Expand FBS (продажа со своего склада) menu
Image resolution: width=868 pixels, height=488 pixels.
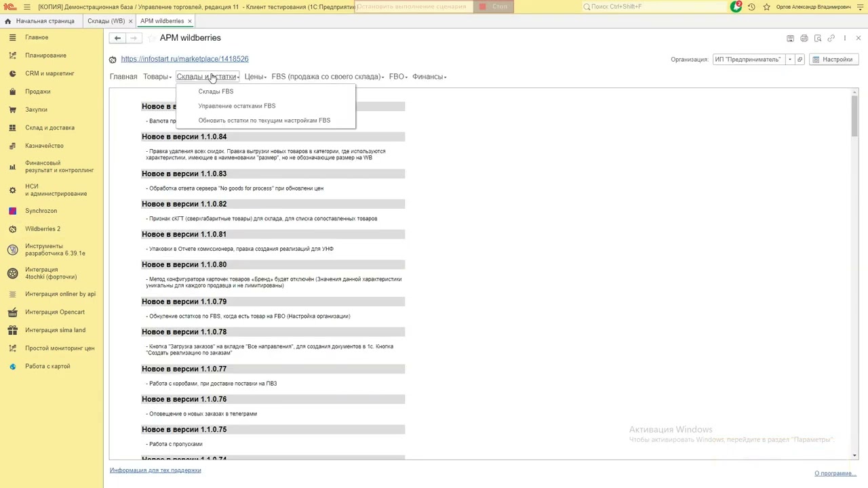[x=328, y=77]
